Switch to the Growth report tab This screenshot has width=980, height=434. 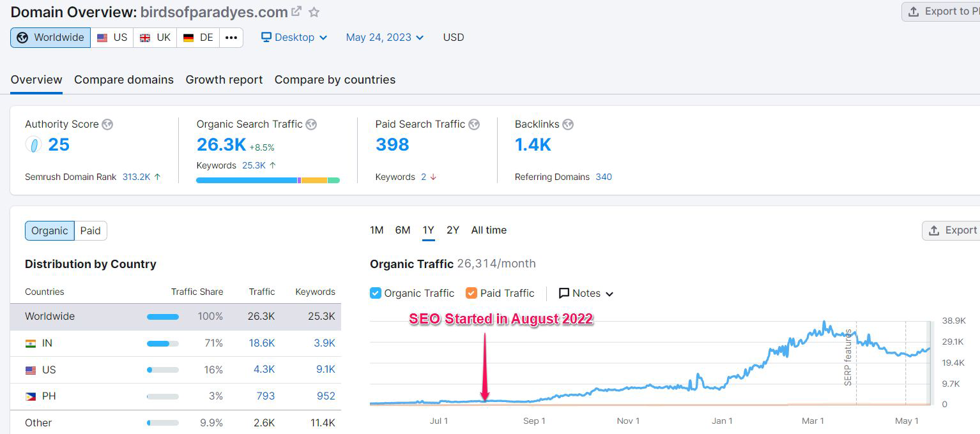[224, 80]
